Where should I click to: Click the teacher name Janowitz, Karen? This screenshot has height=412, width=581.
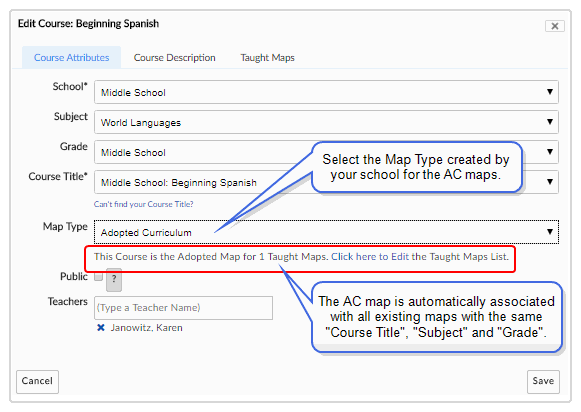(147, 328)
